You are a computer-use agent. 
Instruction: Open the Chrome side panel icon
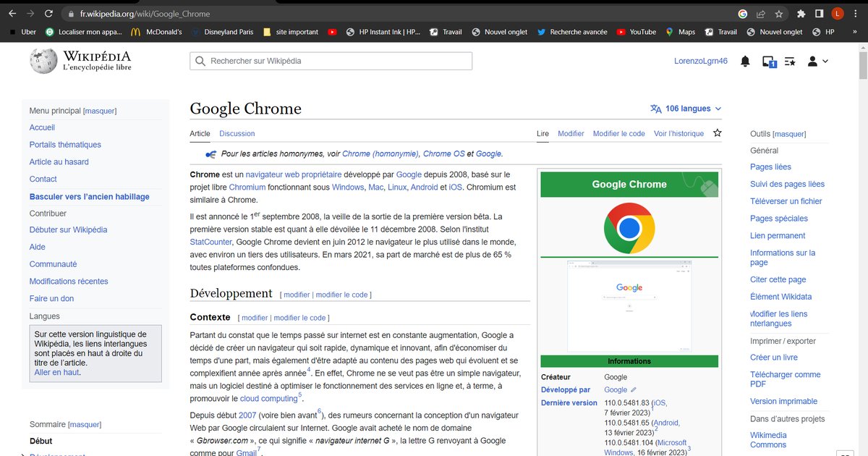(820, 14)
